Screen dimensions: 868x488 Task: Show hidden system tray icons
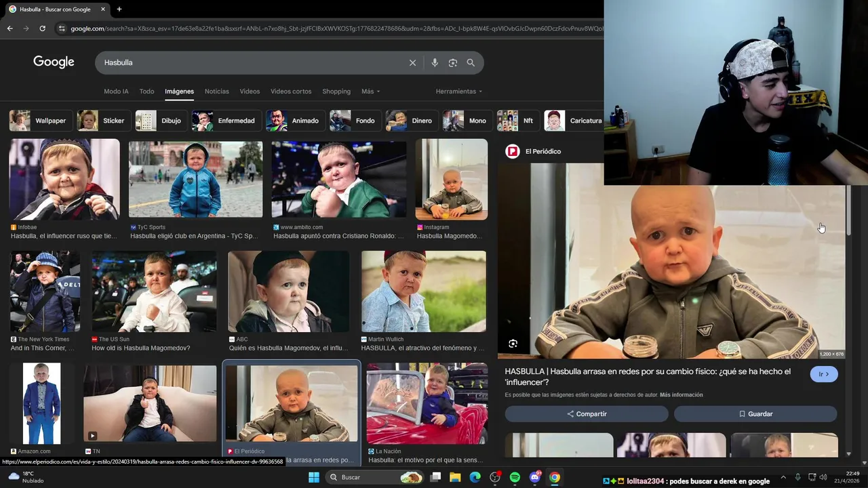click(x=783, y=477)
